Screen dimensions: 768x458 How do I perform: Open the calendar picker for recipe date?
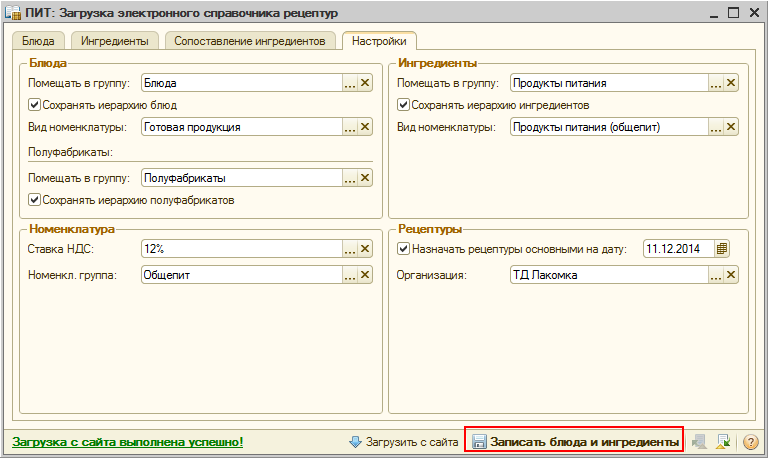click(x=723, y=249)
